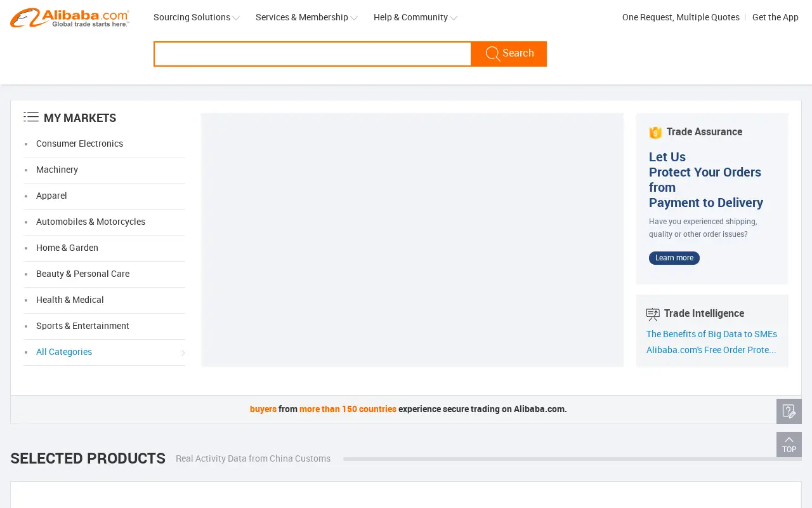Viewport: 812px width, 508px height.
Task: Click the Selected Products heading
Action: click(88, 458)
